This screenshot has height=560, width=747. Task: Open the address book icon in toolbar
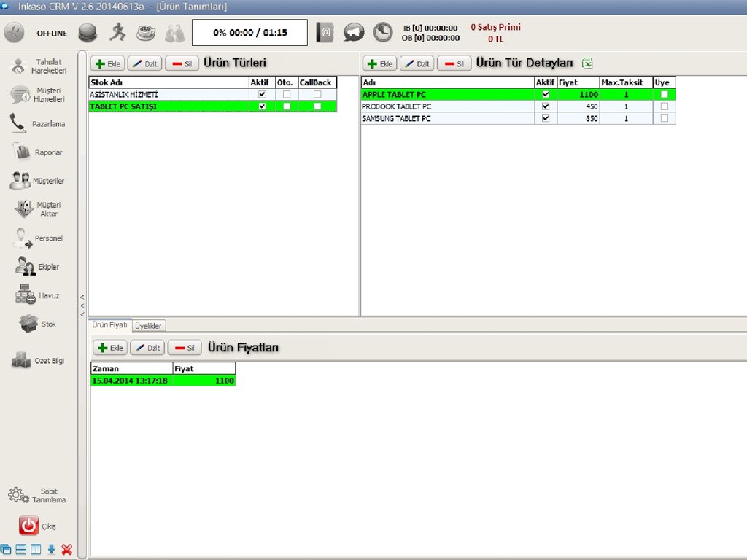[x=325, y=32]
